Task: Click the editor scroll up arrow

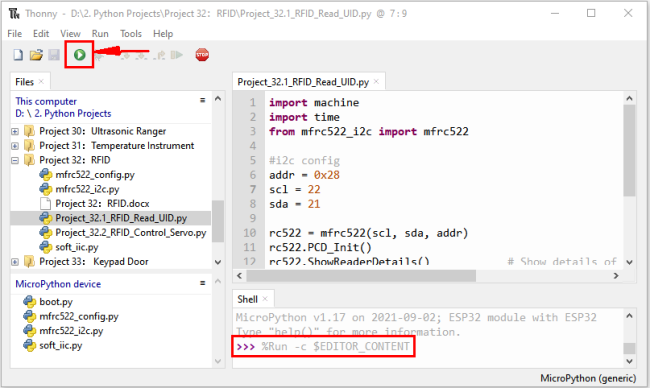Action: pyautogui.click(x=629, y=98)
